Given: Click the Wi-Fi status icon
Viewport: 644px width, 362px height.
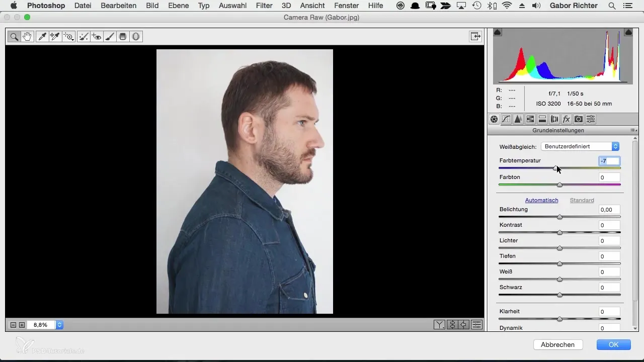Looking at the screenshot, I should click(x=506, y=6).
